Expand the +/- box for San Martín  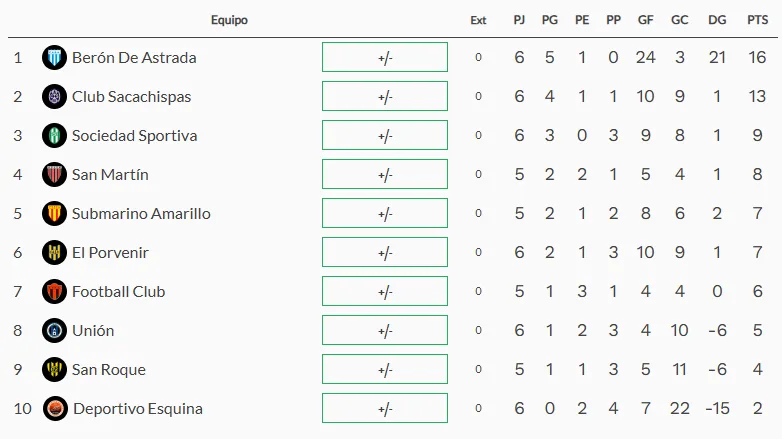click(x=385, y=174)
